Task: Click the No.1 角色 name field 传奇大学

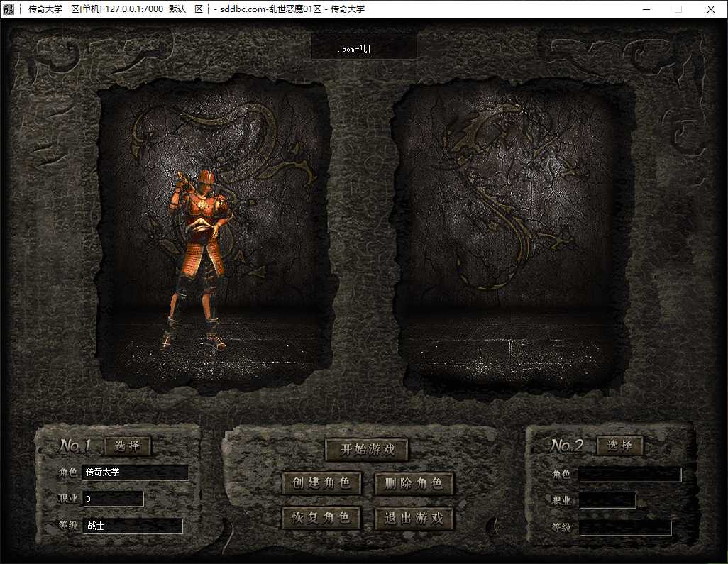Action: click(x=136, y=472)
